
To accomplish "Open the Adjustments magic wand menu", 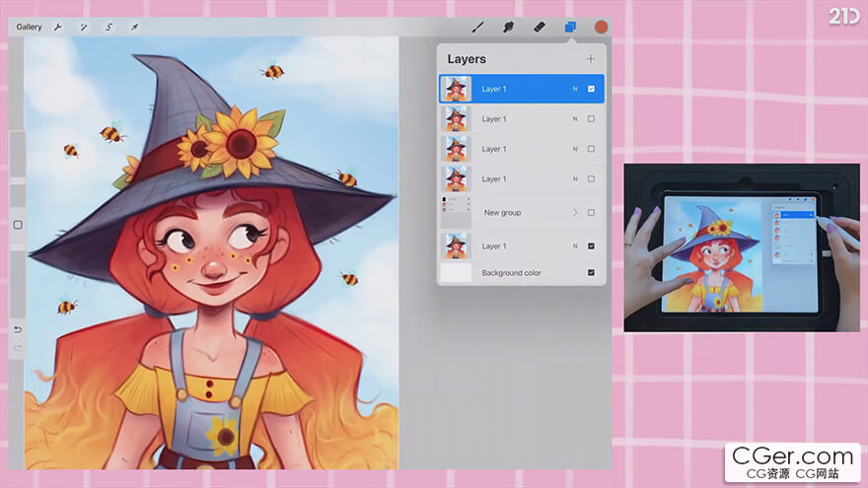I will [83, 27].
